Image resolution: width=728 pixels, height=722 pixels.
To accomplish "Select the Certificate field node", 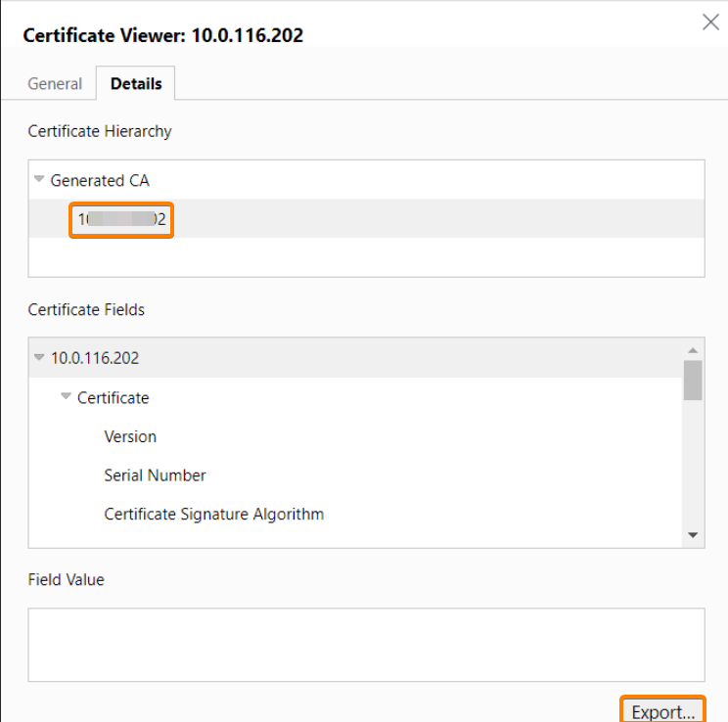I will [x=114, y=398].
